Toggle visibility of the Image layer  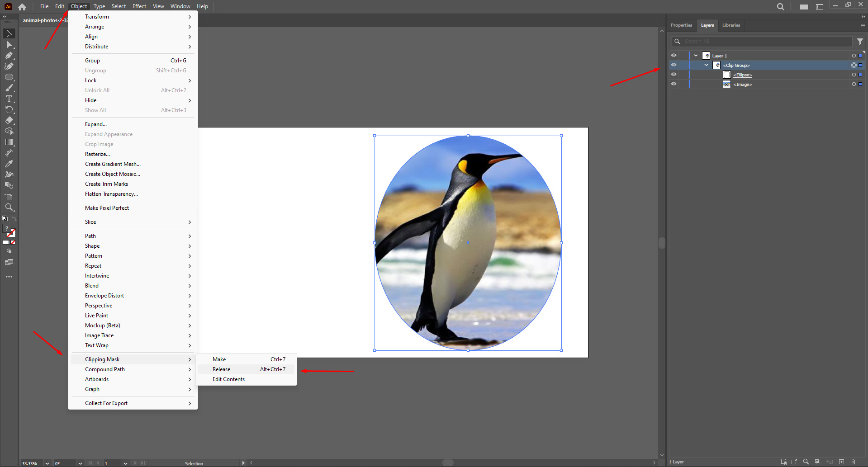tap(674, 84)
